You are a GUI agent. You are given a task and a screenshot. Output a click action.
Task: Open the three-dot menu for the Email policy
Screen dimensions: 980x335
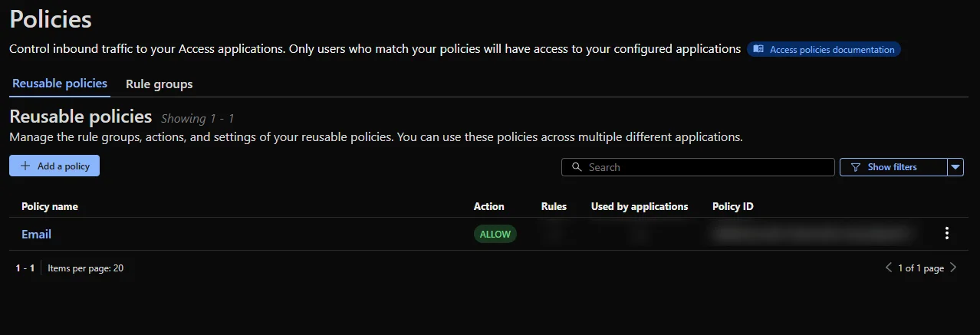pyautogui.click(x=947, y=234)
